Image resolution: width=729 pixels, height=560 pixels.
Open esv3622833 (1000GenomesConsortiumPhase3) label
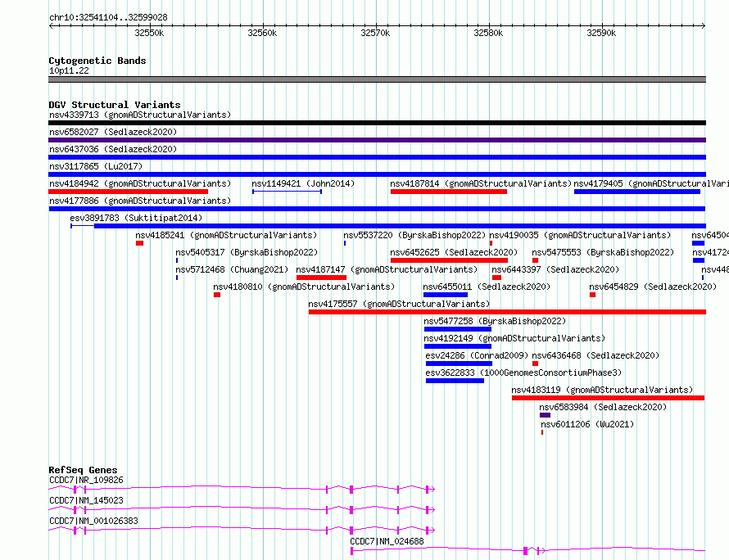(523, 373)
